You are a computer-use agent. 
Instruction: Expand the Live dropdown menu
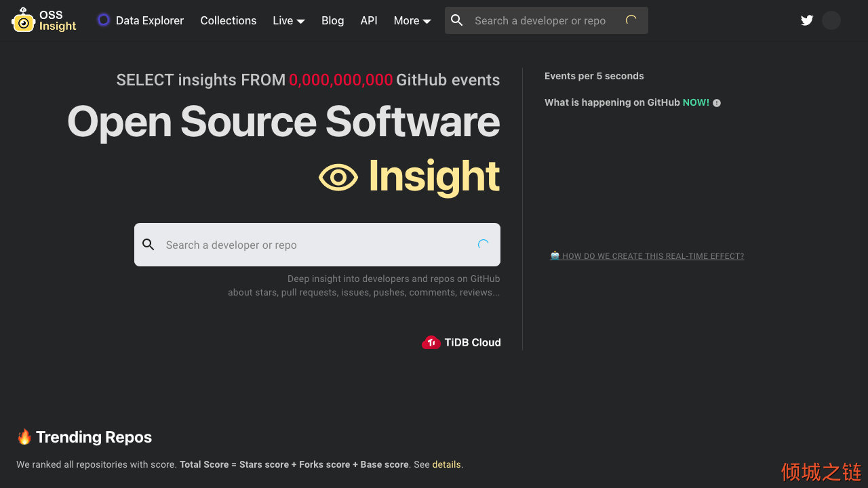(x=289, y=20)
